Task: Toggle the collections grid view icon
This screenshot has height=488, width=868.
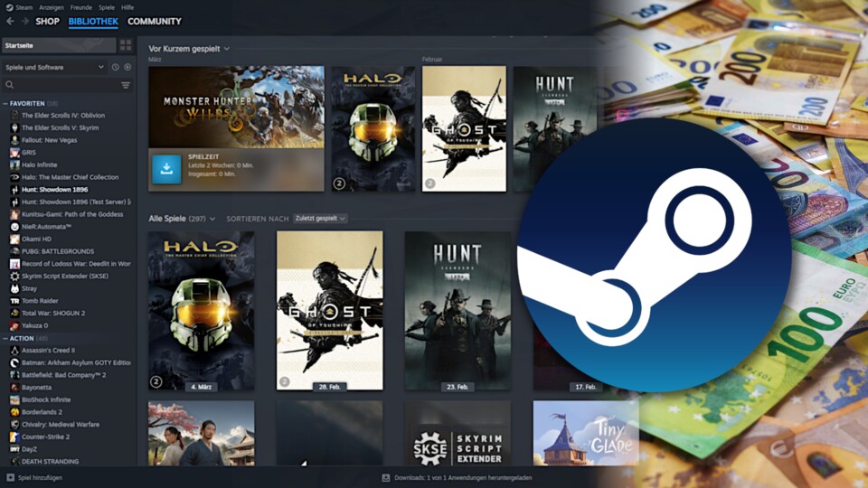Action: 126,45
